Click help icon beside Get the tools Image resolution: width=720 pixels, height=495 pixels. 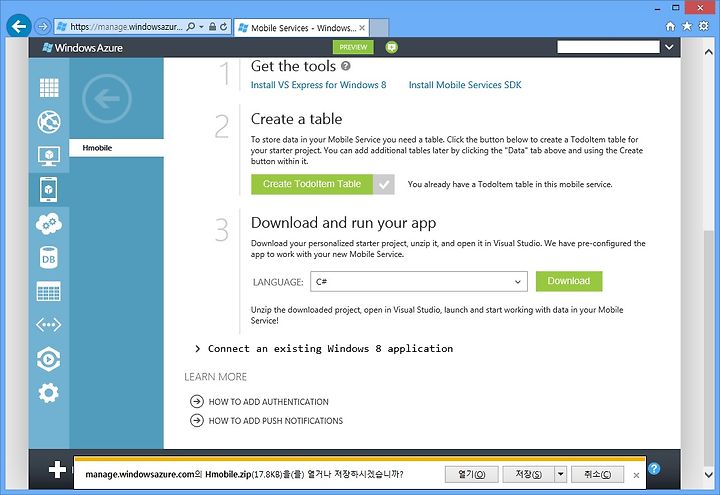coord(346,66)
